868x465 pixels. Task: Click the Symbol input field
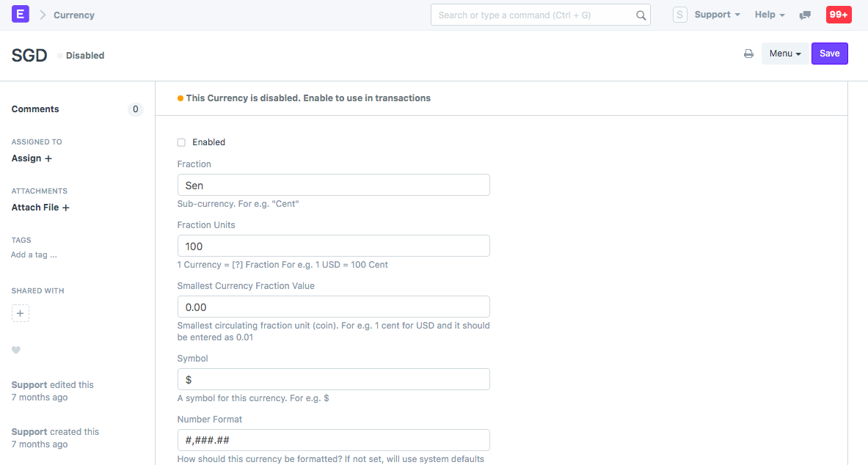tap(333, 379)
